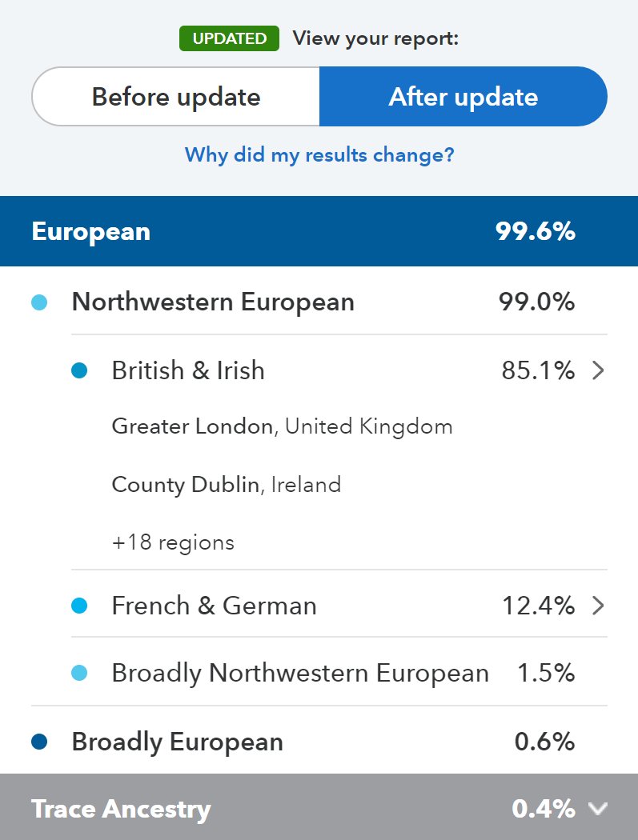Select the Trace Ancestry header label
Screen dimensions: 638x840
click(121, 809)
